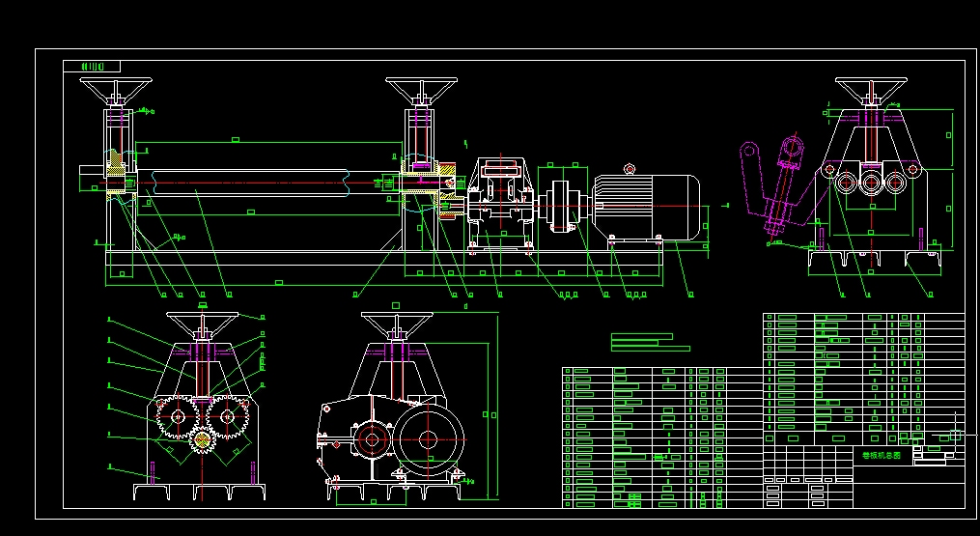Screen dimensions: 980x536
Task: Click the handwheel on the top-right side view
Action: [x=871, y=90]
